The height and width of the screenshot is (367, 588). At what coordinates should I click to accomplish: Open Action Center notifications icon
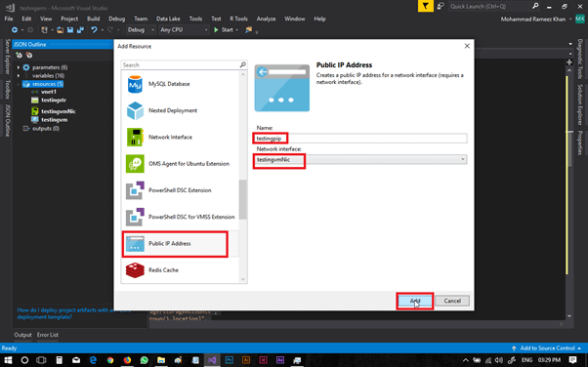click(572, 360)
